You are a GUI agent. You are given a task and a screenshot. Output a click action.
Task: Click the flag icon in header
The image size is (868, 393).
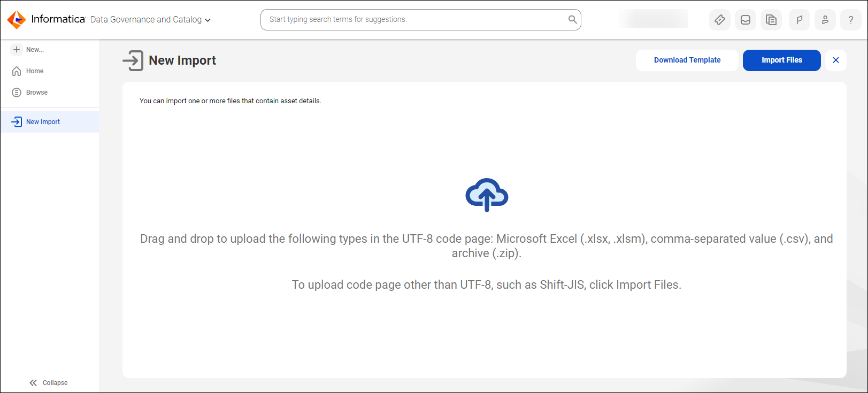[800, 20]
